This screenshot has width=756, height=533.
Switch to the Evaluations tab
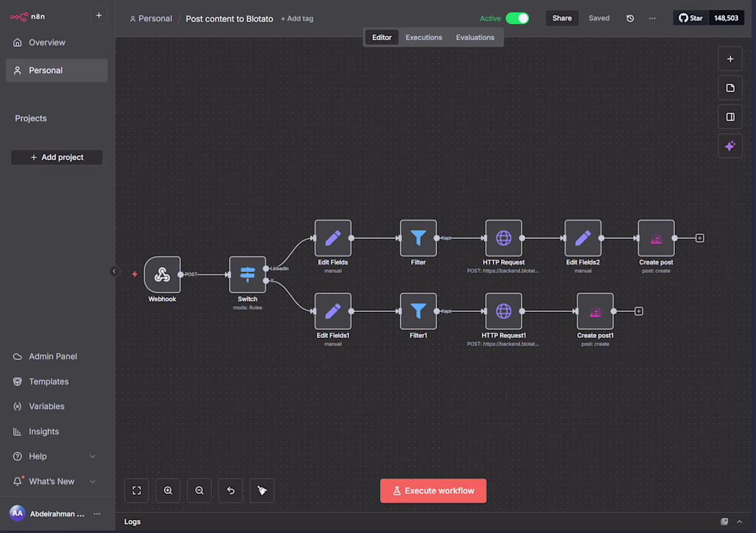tap(475, 38)
